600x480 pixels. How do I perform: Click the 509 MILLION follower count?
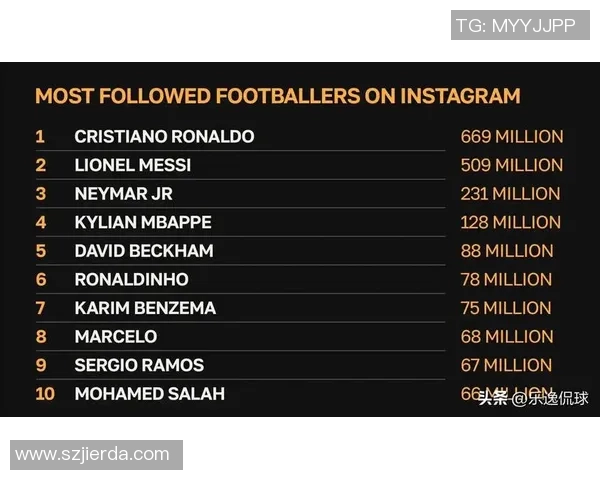click(511, 165)
